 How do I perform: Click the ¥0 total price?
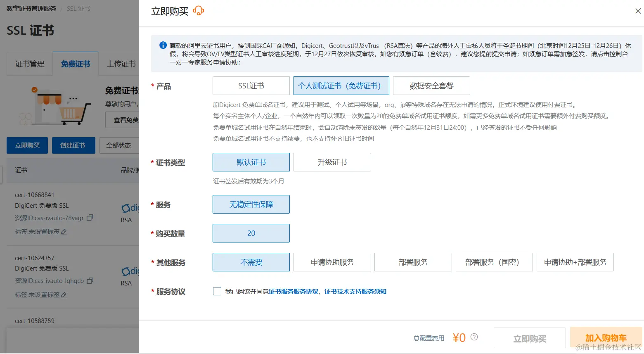[459, 338]
